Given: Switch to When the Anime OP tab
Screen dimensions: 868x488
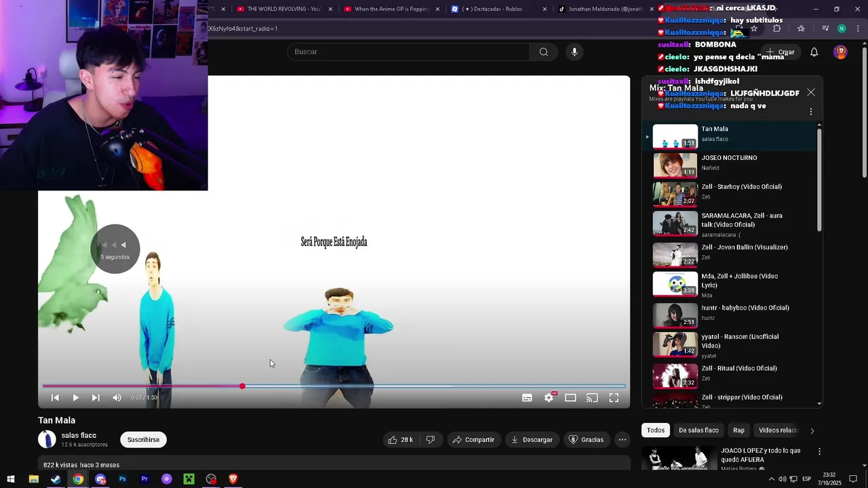Looking at the screenshot, I should tap(391, 9).
